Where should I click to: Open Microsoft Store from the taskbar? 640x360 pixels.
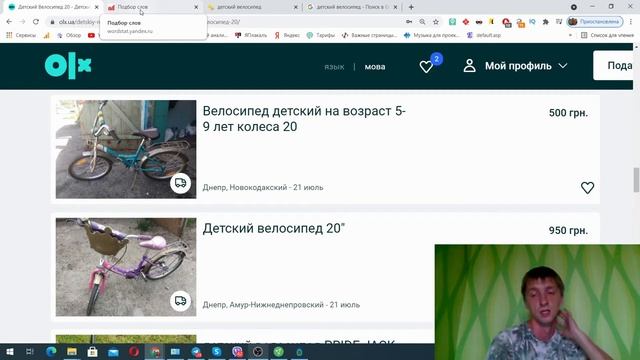pos(93,351)
